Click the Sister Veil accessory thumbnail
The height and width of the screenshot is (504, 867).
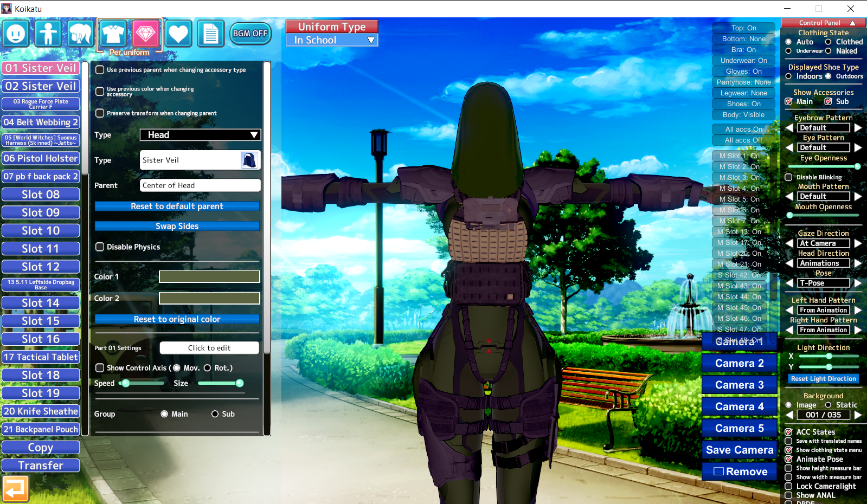249,160
